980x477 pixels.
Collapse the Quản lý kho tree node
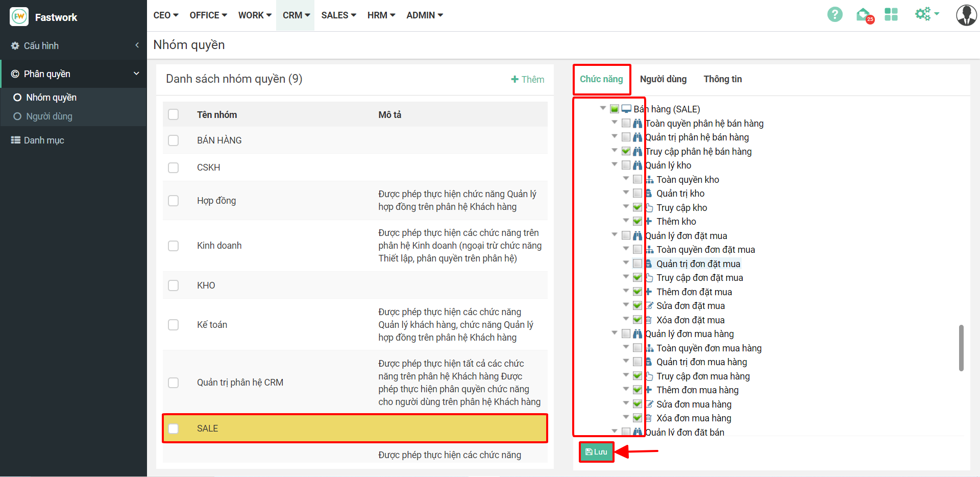(615, 164)
